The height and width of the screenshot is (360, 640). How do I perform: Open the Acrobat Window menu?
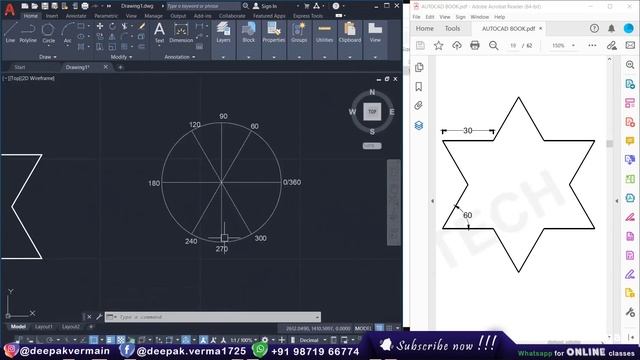[x=480, y=17]
